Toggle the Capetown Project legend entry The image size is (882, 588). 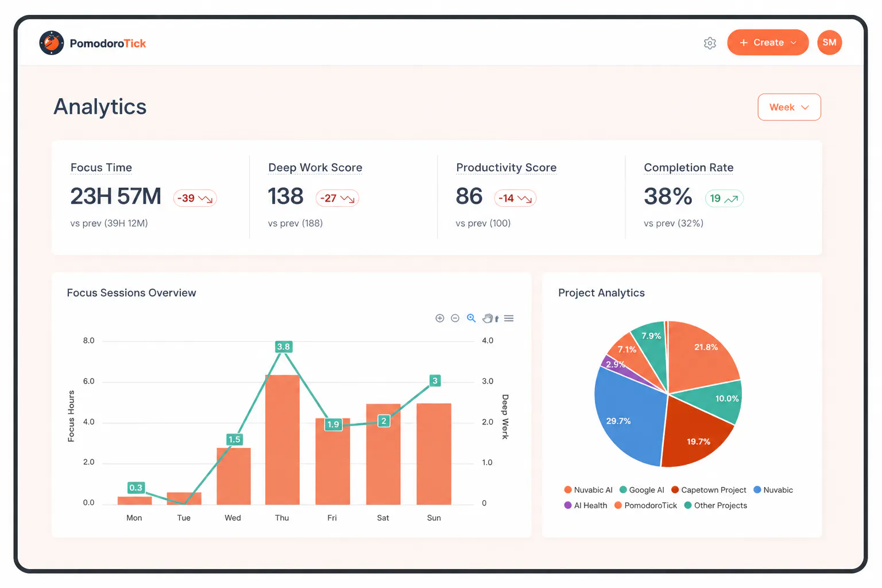pos(709,490)
